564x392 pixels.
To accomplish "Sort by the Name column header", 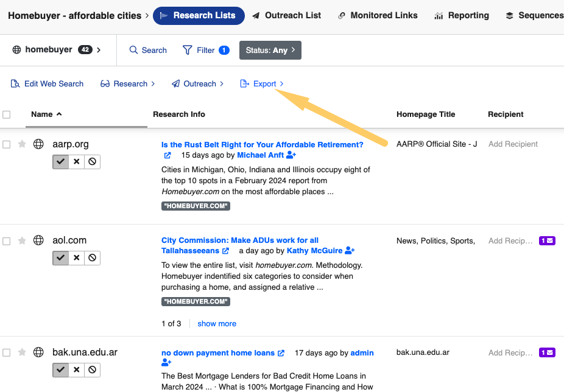I will coord(43,114).
